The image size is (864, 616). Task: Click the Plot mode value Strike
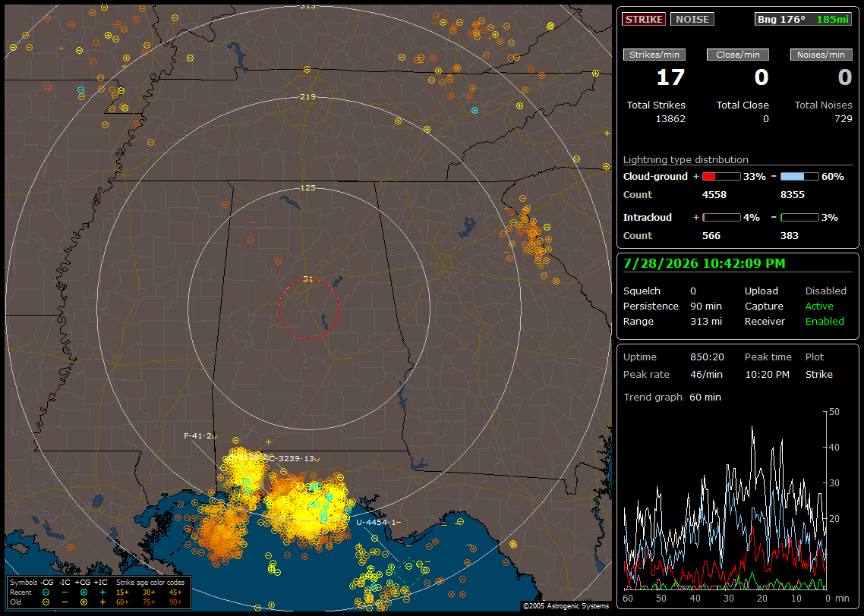click(818, 374)
